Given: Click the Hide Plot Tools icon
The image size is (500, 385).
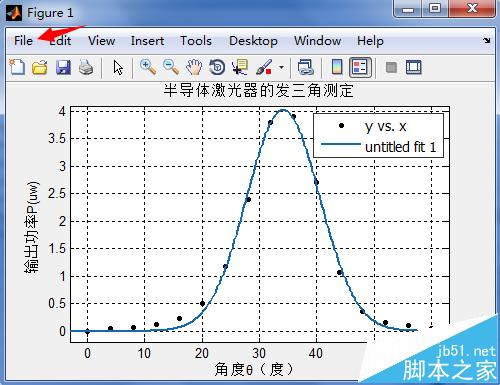Looking at the screenshot, I should [391, 67].
